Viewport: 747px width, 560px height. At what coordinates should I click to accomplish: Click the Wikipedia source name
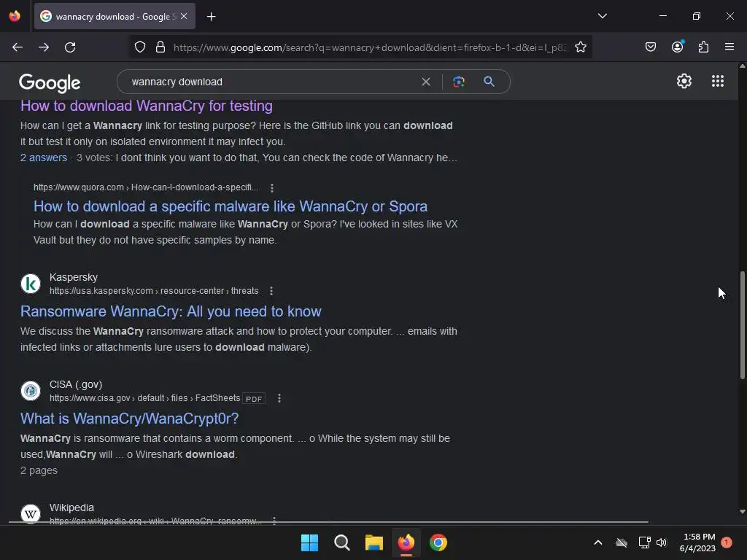coord(71,507)
